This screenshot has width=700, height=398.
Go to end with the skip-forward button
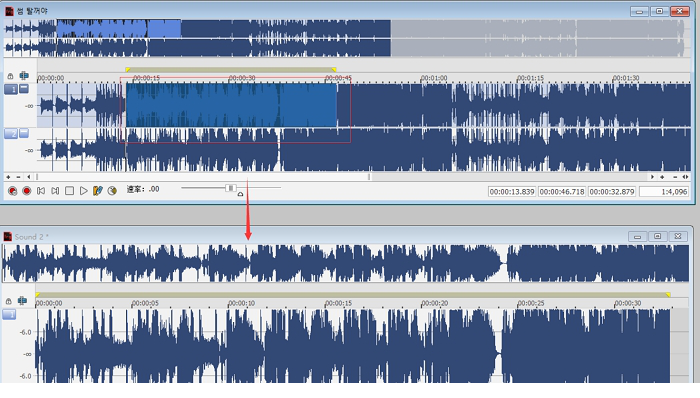pos(55,191)
